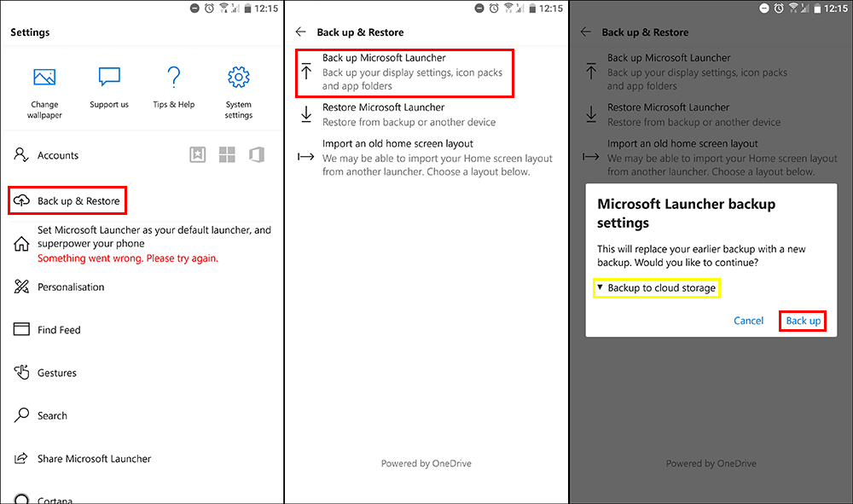Tap the Office logo icon beside Accounts
853x504 pixels.
257,155
